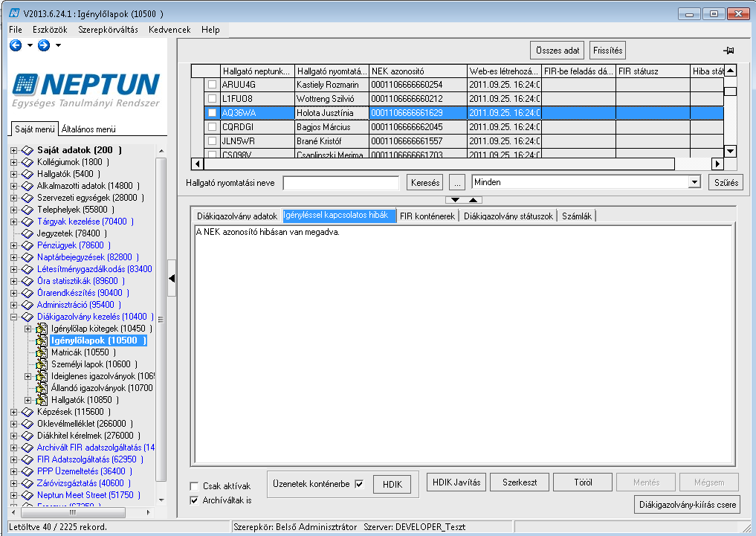Screen dimensions: 756x536
Task: Click the Személyi lapok menu icon
Action: [42, 364]
